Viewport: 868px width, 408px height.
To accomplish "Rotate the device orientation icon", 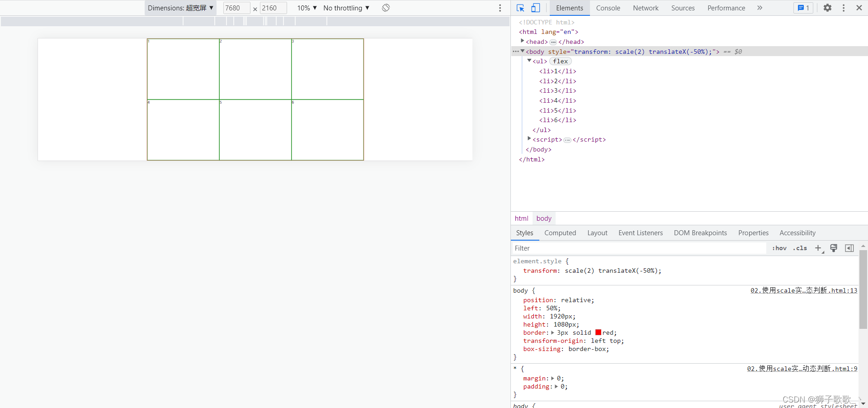I will 386,8.
